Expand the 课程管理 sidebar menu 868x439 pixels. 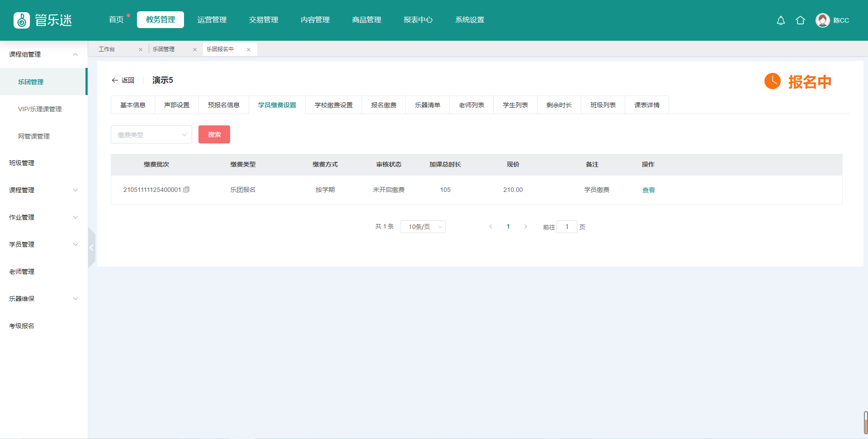click(x=43, y=190)
